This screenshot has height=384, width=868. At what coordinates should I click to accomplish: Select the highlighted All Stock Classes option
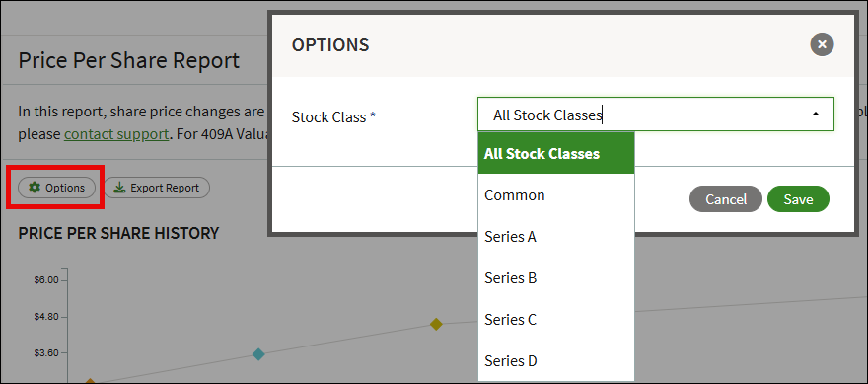click(x=555, y=153)
